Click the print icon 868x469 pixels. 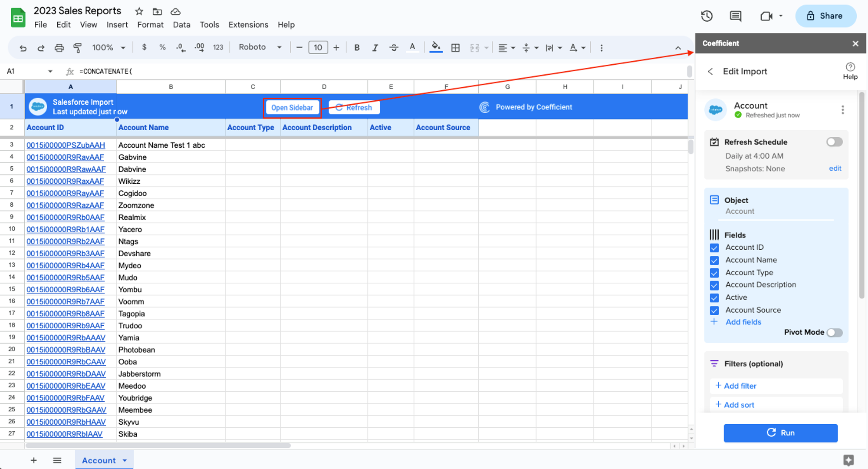coord(59,48)
